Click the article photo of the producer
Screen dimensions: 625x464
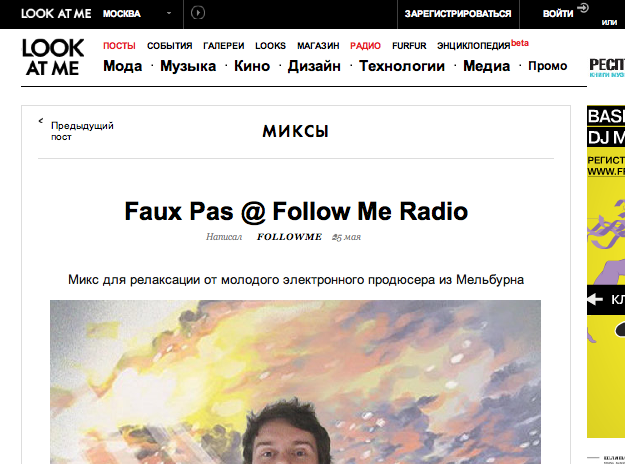295,382
